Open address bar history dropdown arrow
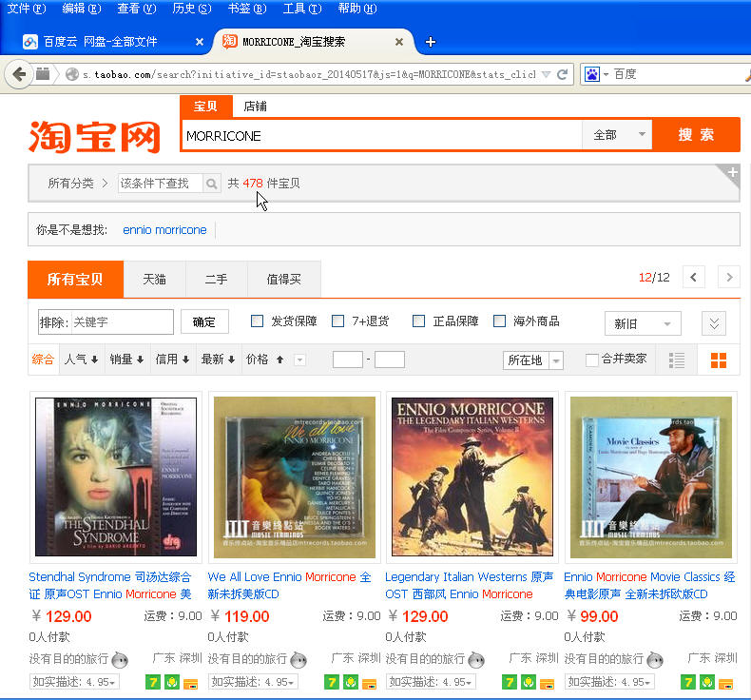 546,74
